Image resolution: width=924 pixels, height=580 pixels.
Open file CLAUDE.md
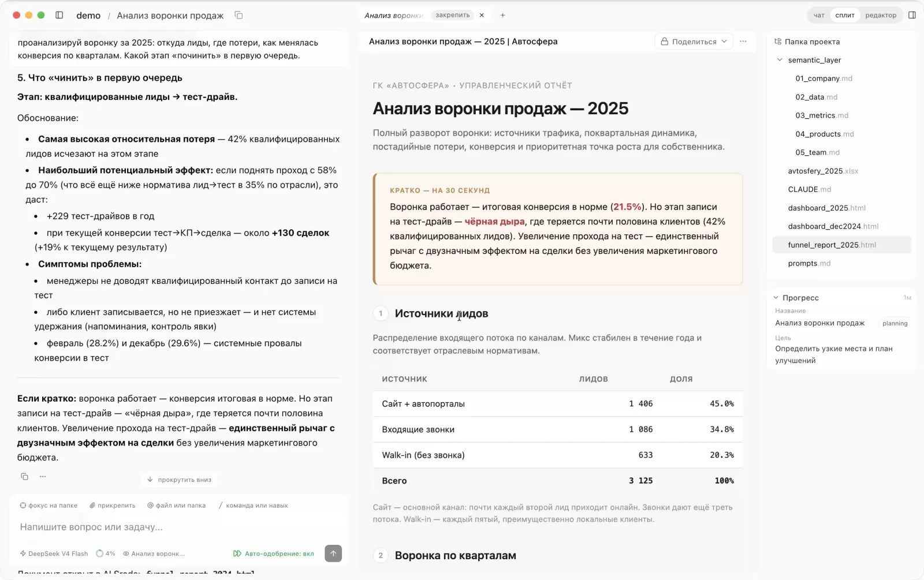[810, 189]
